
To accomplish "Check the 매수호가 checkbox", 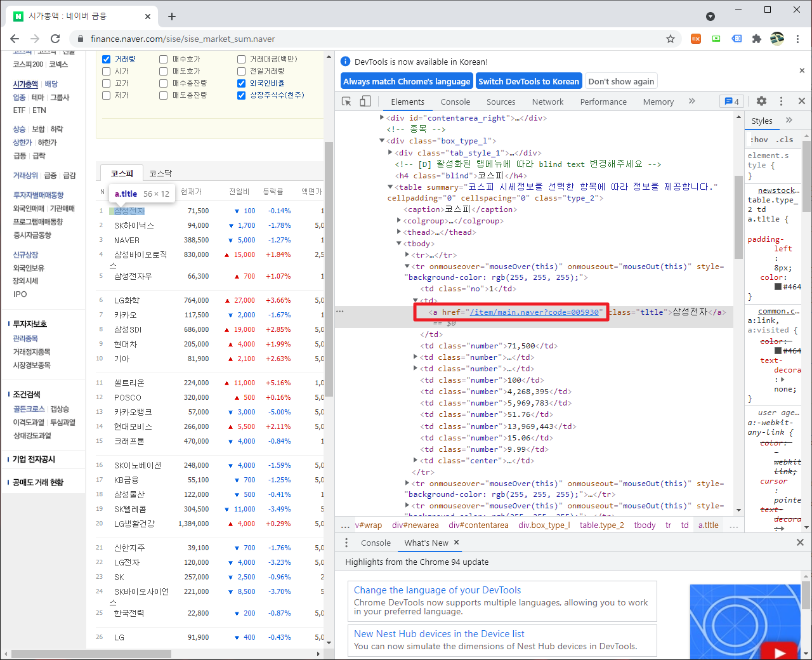I will (164, 59).
